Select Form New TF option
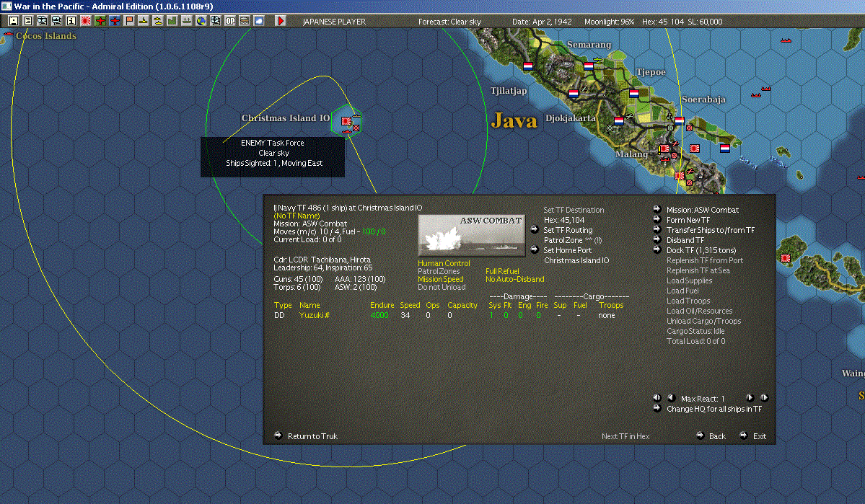Screen dimensions: 865x504 [688, 220]
